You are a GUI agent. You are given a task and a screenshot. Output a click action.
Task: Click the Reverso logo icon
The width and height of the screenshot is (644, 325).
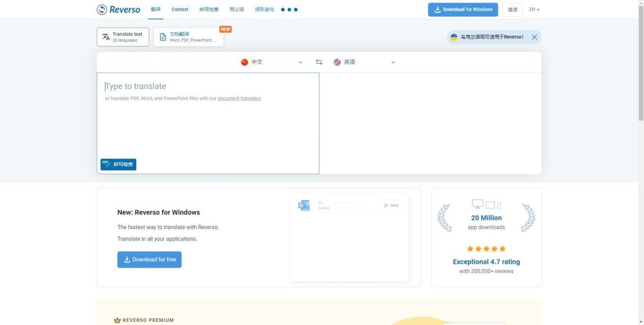(102, 10)
